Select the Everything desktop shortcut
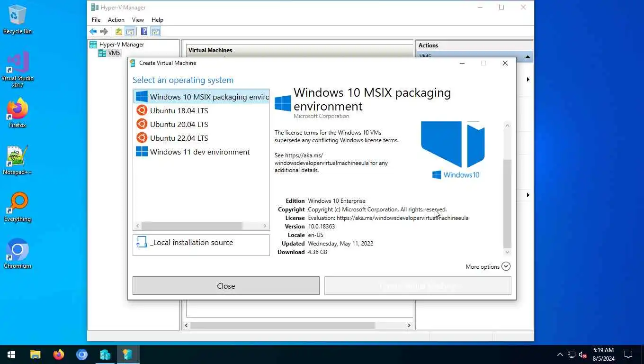The height and width of the screenshot is (364, 644). [18, 207]
